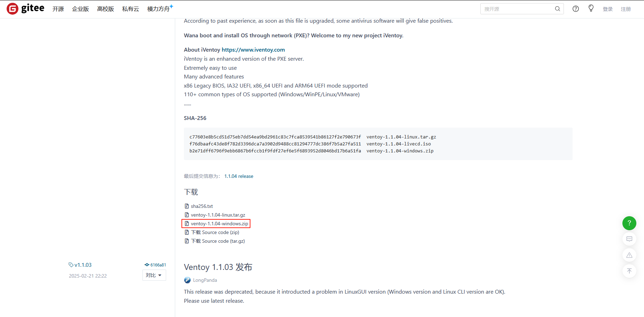Download ventoy-1.1.04-windows.zip
644x317 pixels.
[219, 224]
